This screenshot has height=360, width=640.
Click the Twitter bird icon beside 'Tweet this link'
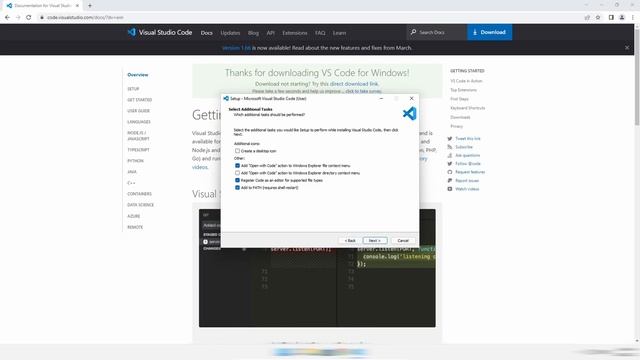[x=450, y=139]
